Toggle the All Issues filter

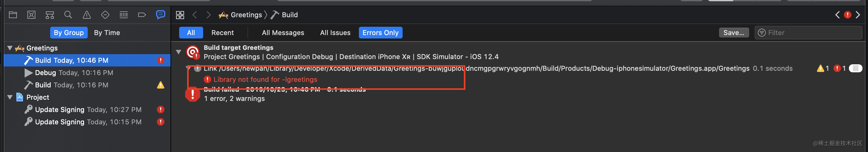pyautogui.click(x=335, y=33)
